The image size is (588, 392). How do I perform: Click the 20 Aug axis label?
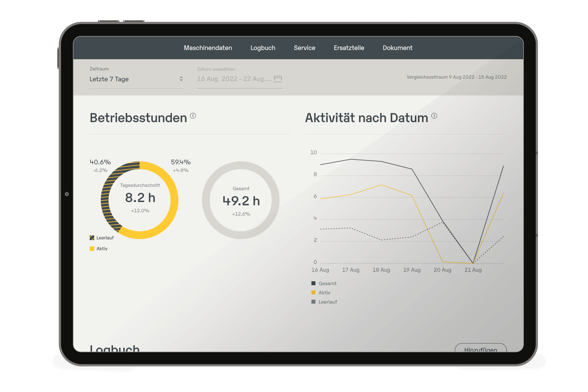pos(442,270)
